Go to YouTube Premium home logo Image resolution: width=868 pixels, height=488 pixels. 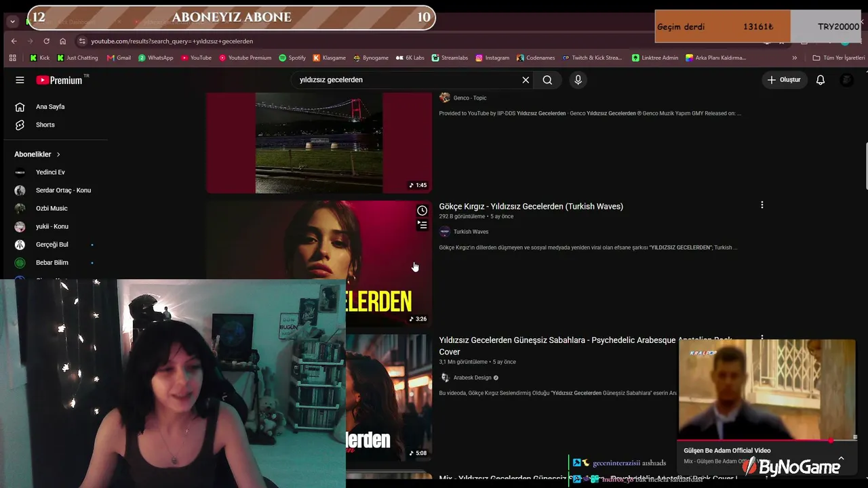pos(59,80)
